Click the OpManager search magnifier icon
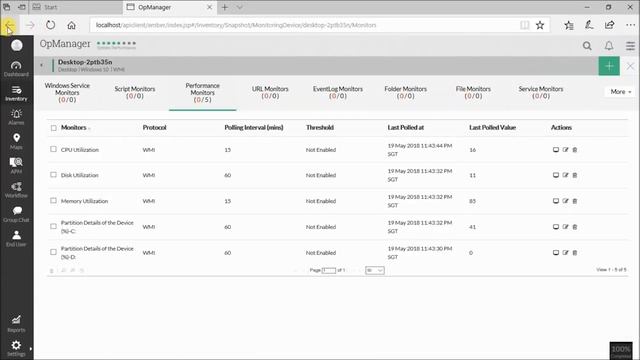Screen dimensions: 640x360 pos(587,46)
